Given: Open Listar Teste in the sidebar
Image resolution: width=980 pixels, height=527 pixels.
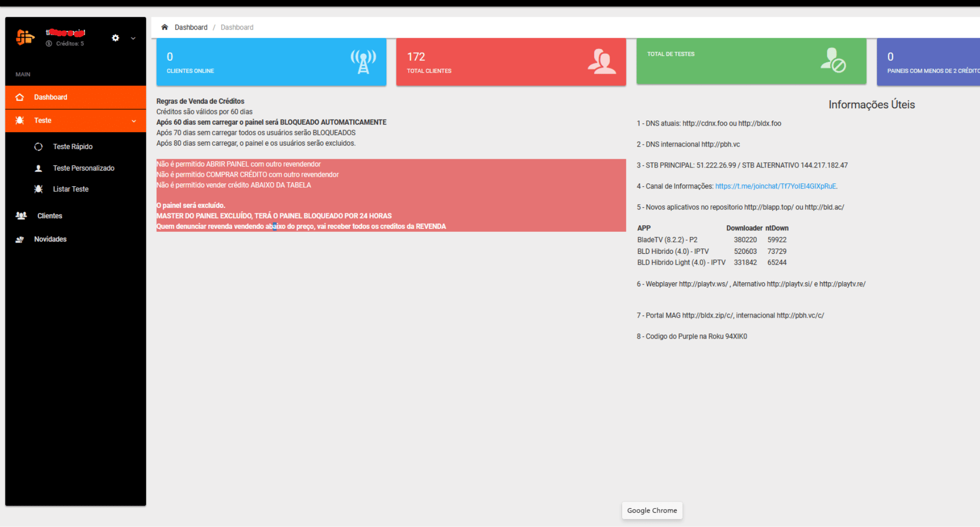Looking at the screenshot, I should coord(70,189).
